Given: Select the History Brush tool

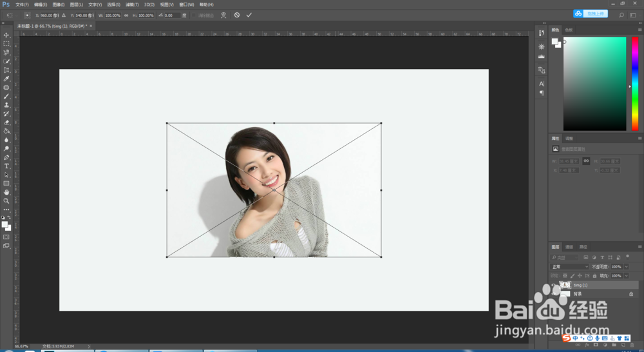Looking at the screenshot, I should pos(6,113).
